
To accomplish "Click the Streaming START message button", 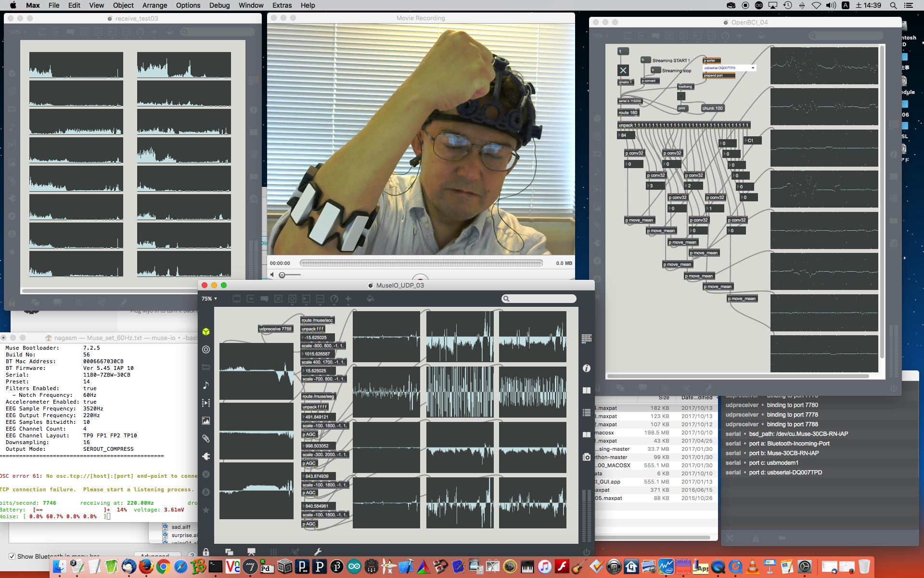I will pyautogui.click(x=645, y=60).
